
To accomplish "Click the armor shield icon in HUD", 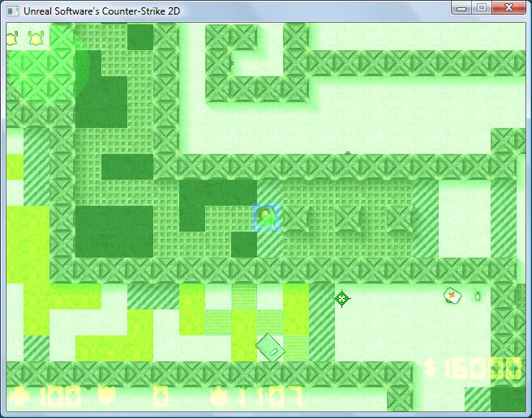I will pyautogui.click(x=106, y=397).
